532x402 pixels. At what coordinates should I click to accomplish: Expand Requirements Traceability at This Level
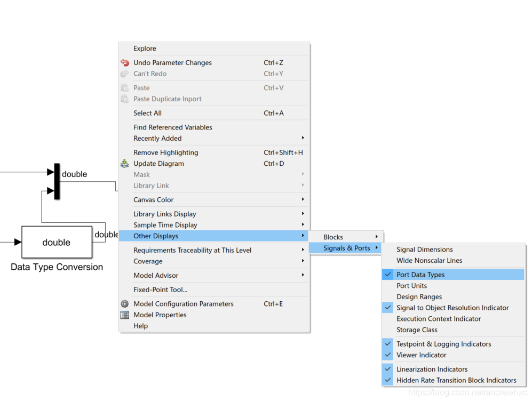(x=214, y=251)
